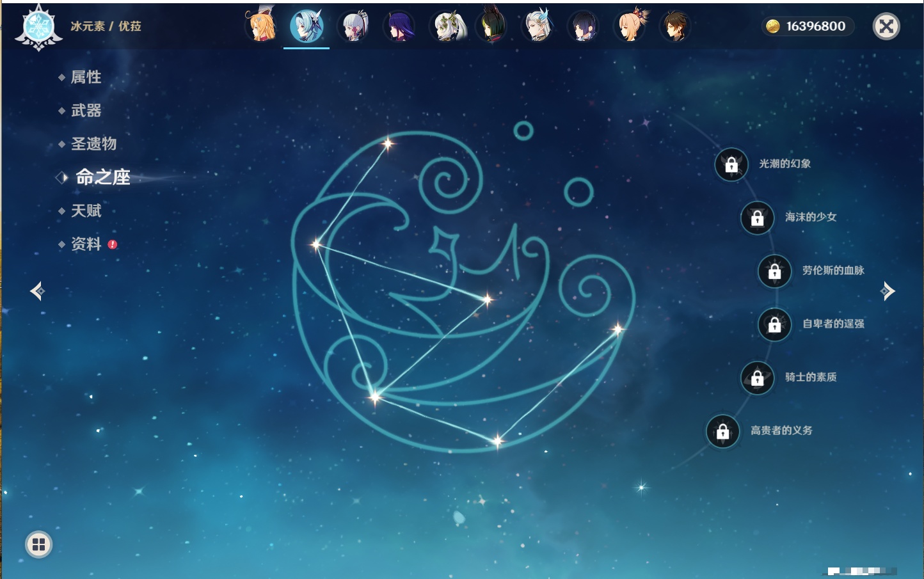Viewport: 924px width, 579px height.
Task: Open the 武器 weapon tab
Action: pos(86,111)
